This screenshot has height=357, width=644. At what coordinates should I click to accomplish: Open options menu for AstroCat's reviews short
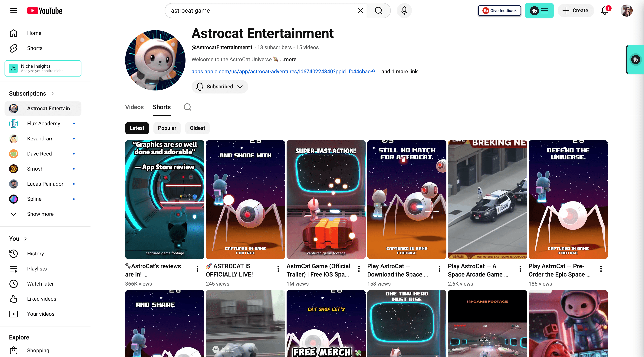198,269
